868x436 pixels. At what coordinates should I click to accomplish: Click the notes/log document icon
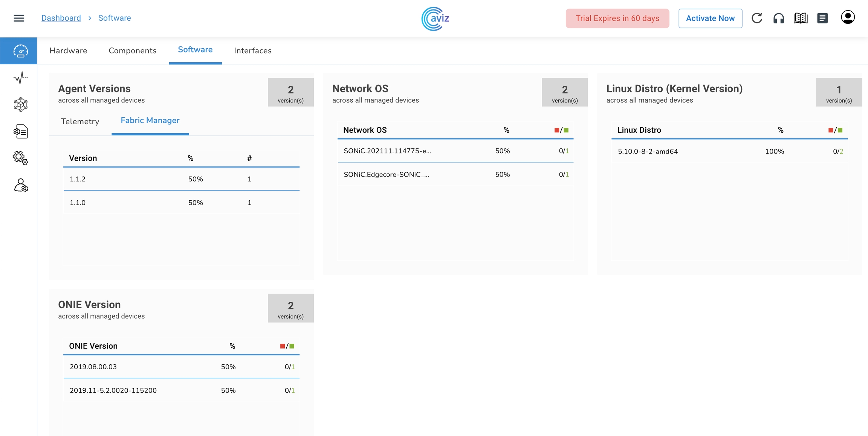pyautogui.click(x=822, y=18)
